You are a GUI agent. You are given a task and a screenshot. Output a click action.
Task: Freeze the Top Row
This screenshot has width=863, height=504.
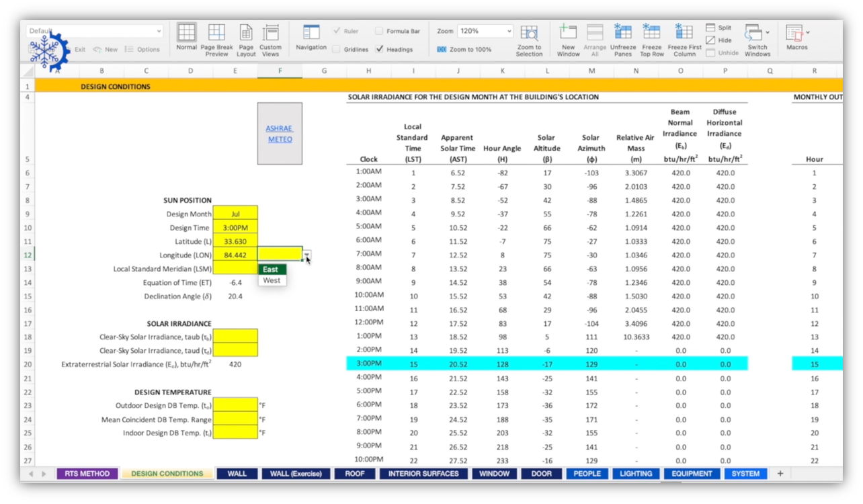[651, 38]
